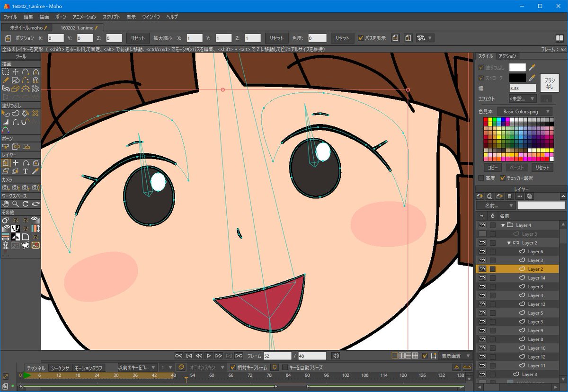Select the Text tool

pyautogui.click(x=26, y=171)
